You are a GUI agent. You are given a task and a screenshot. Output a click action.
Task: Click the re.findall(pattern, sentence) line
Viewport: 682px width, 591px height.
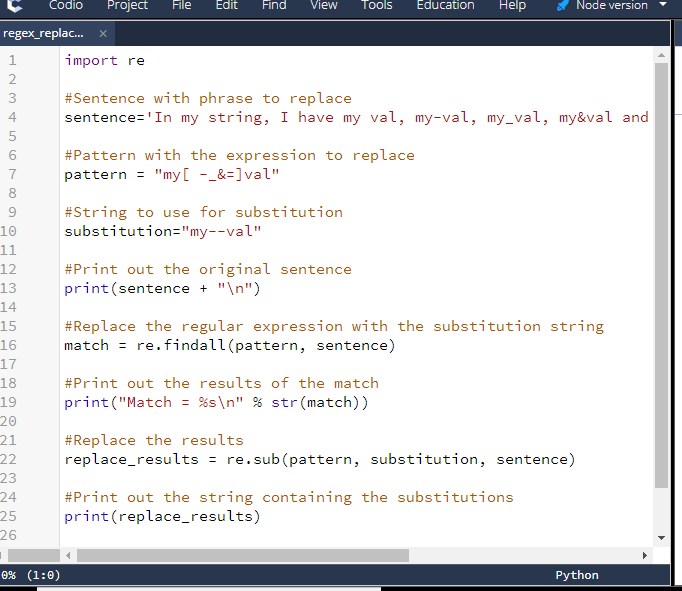click(230, 346)
